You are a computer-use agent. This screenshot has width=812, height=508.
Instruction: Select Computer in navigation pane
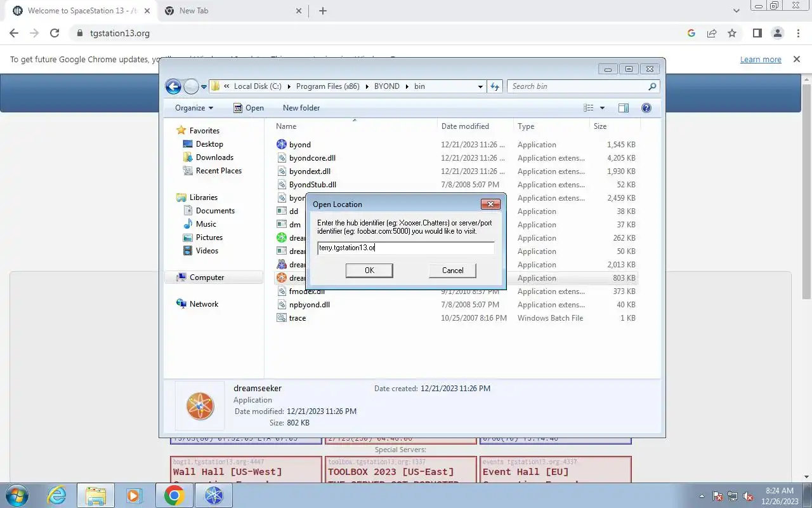click(x=207, y=277)
